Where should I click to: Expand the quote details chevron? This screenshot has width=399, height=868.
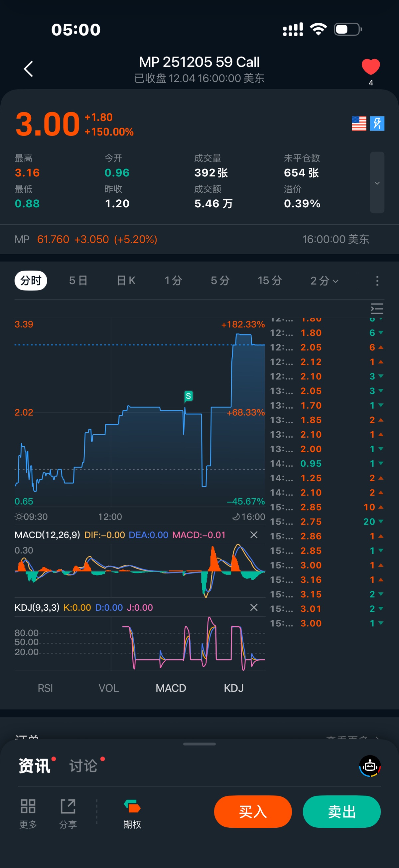pos(377,183)
